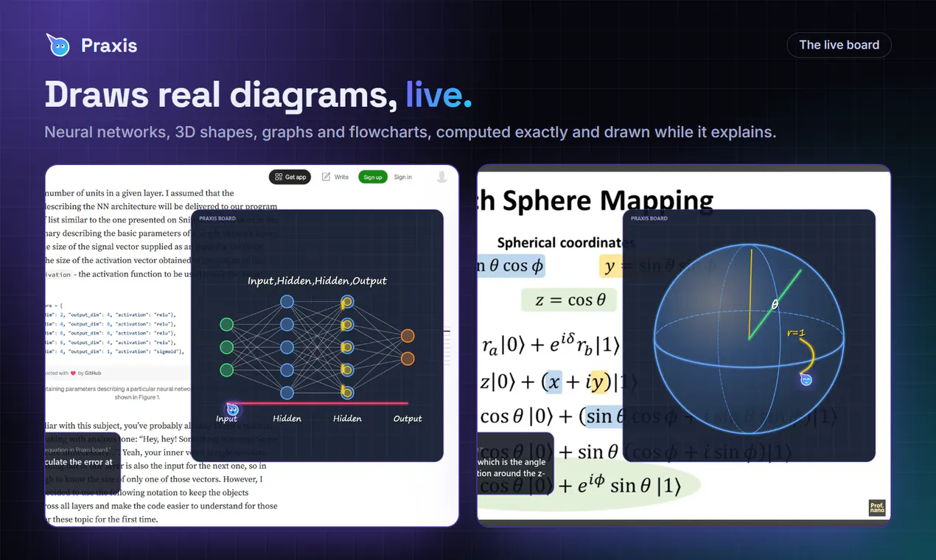Open the neural network demo thumbnail
The image size is (936, 560).
tap(251, 345)
